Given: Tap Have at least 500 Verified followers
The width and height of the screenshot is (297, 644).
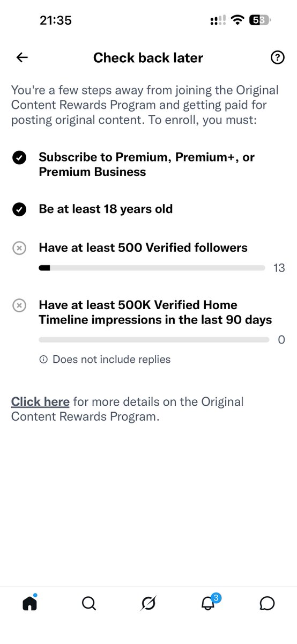Looking at the screenshot, I should [143, 247].
